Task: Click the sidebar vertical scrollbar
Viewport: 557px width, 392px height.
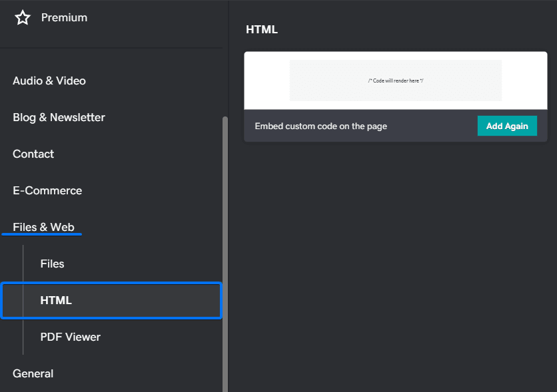Action: tap(225, 254)
